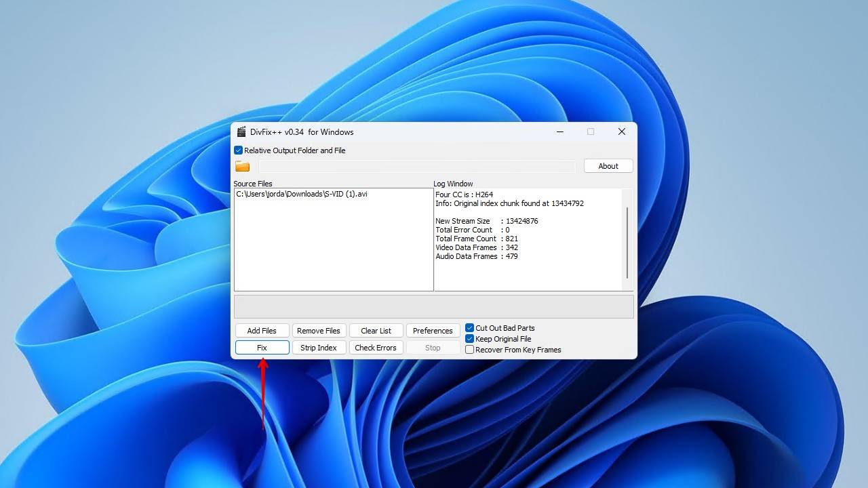Close the DivFix++ window
Viewport: 868px width, 488px height.
point(621,132)
